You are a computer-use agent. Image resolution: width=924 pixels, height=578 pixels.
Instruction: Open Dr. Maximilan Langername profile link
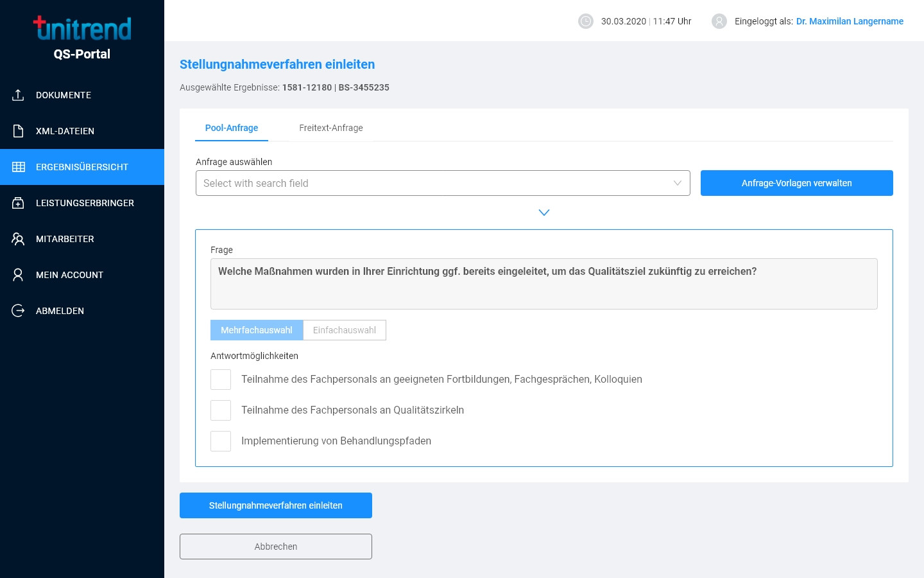[x=850, y=21]
